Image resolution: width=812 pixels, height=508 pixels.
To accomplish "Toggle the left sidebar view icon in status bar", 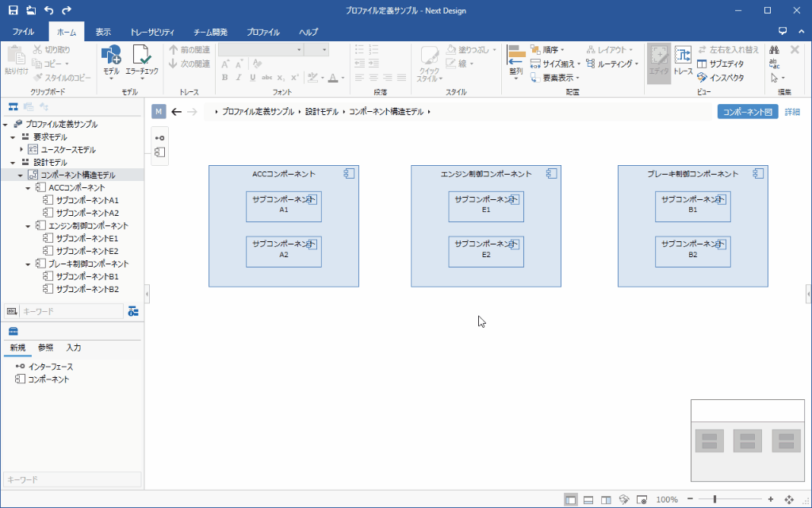I will click(x=572, y=498).
